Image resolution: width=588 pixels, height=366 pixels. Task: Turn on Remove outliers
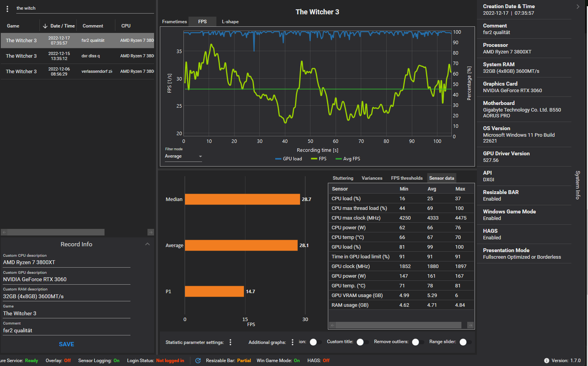coord(418,342)
